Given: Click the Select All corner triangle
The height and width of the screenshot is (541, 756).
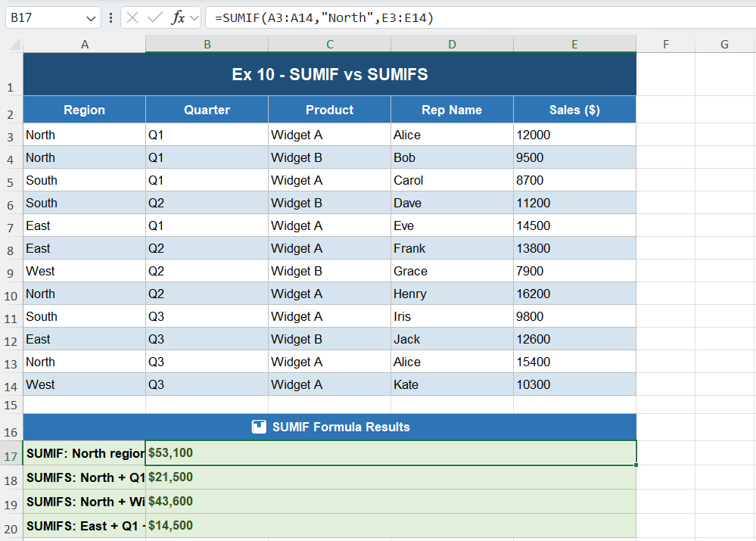Looking at the screenshot, I should click(x=15, y=45).
